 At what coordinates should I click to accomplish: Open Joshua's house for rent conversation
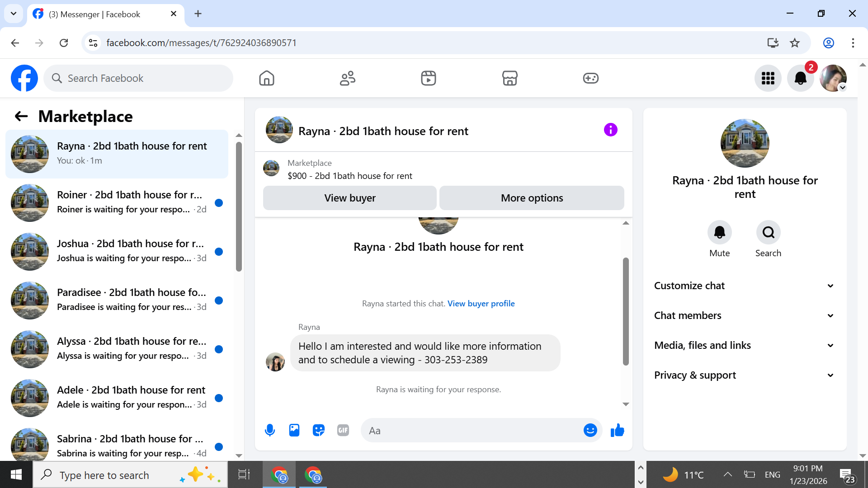pos(117,251)
